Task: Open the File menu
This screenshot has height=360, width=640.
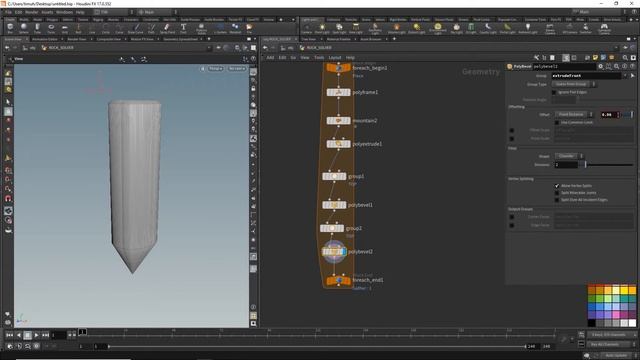Action: [9, 12]
